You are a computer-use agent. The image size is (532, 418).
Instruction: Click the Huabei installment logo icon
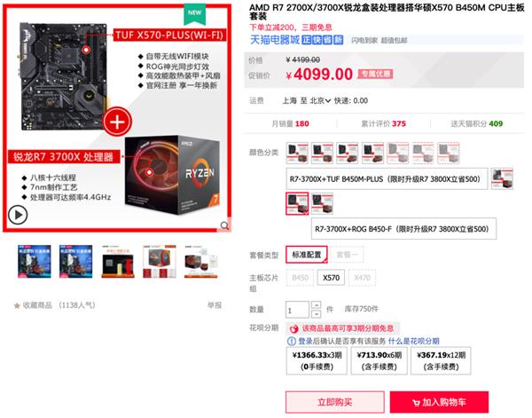(294, 328)
